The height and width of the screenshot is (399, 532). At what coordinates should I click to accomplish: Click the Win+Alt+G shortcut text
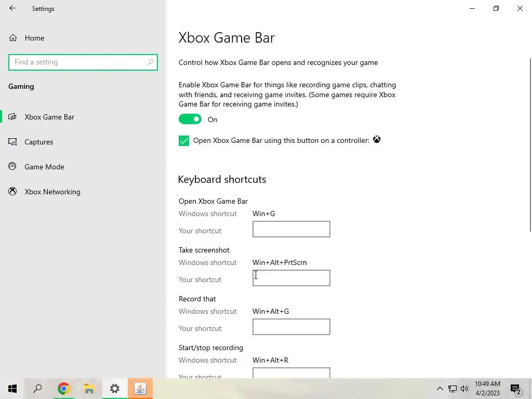[x=271, y=312]
